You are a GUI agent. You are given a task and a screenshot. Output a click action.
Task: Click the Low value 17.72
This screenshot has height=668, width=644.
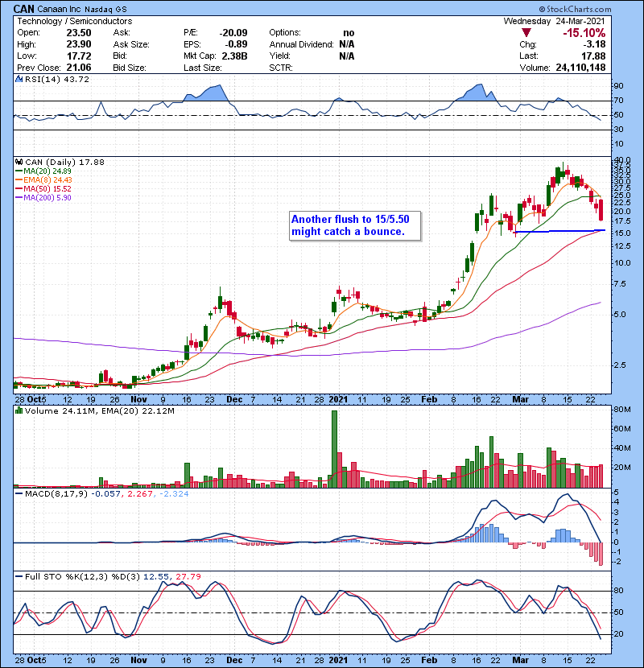(x=79, y=56)
